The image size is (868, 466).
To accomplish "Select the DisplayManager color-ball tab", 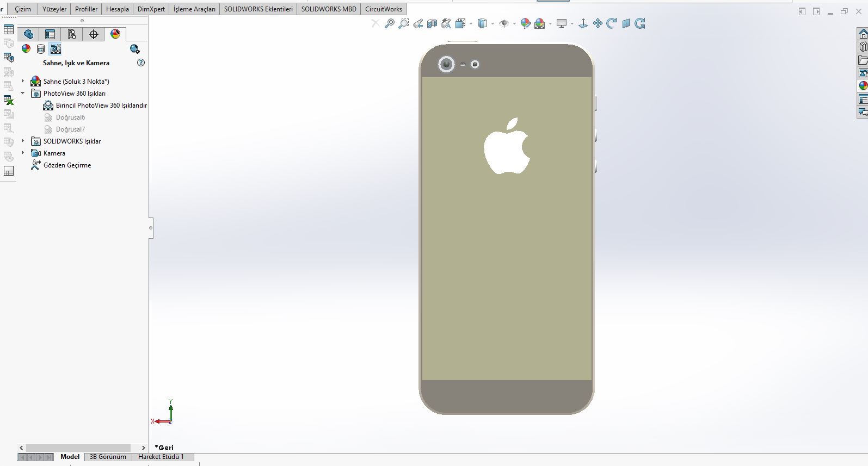I will pos(115,34).
